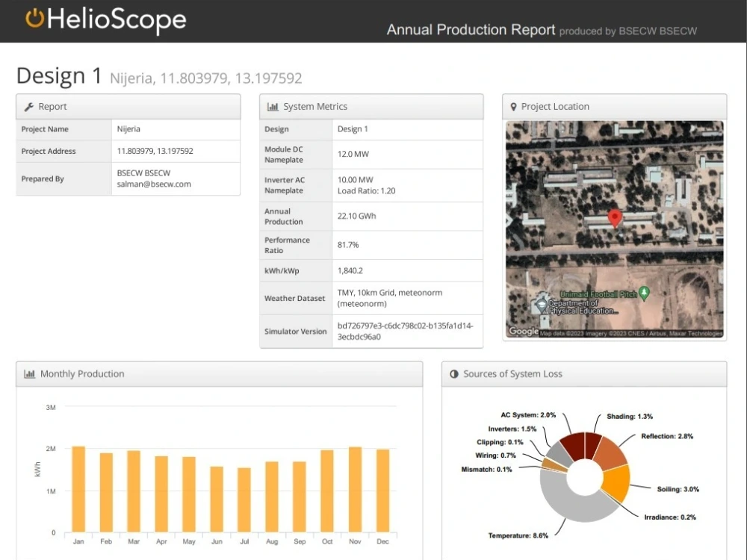
Task: Click the chart icon beside System Metrics
Action: [270, 106]
